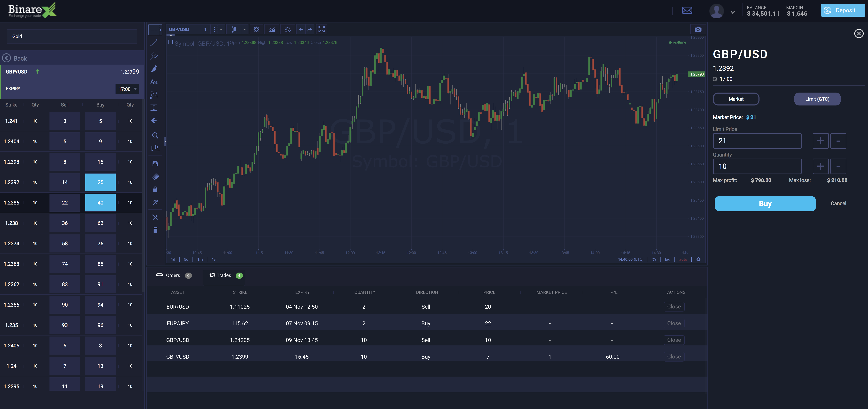Expand the user account menu chevron
Viewport: 868px width, 409px height.
(732, 12)
